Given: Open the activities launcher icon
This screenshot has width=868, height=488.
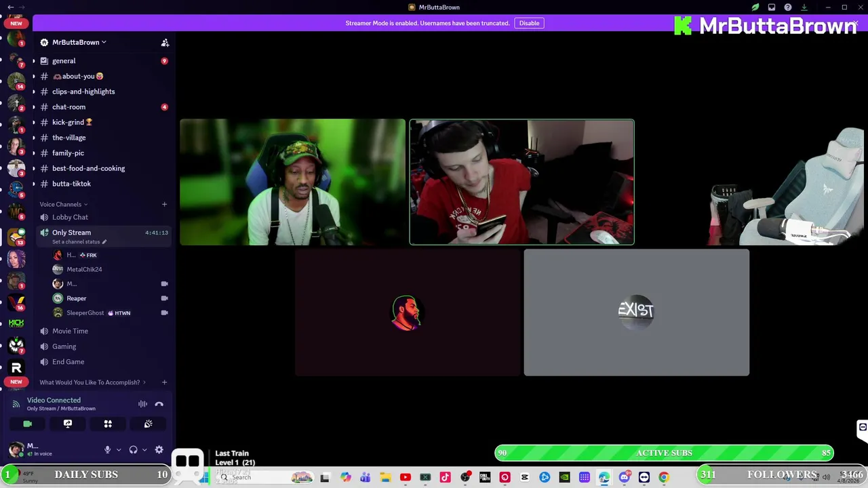Looking at the screenshot, I should click(108, 424).
